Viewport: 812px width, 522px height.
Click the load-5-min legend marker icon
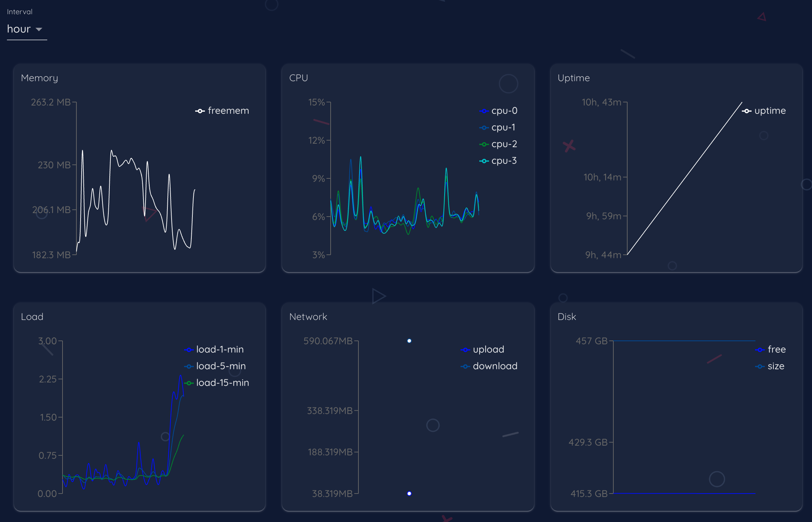click(189, 366)
